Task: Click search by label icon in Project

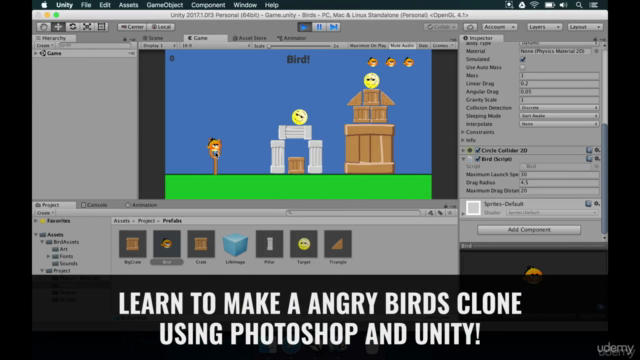Action: tap(440, 213)
